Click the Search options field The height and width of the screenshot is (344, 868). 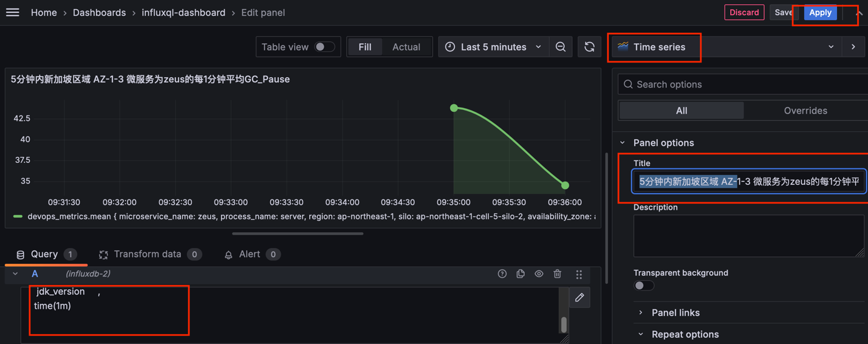point(743,84)
